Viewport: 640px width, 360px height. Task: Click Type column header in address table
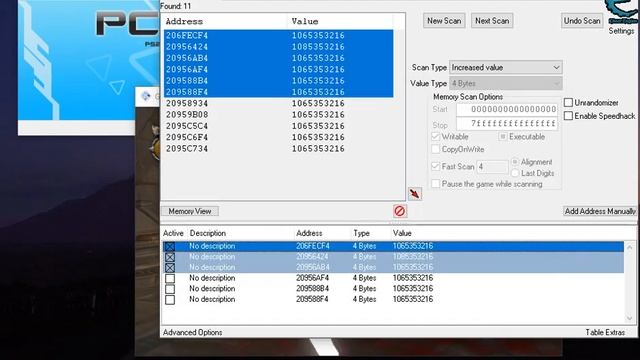click(x=362, y=233)
